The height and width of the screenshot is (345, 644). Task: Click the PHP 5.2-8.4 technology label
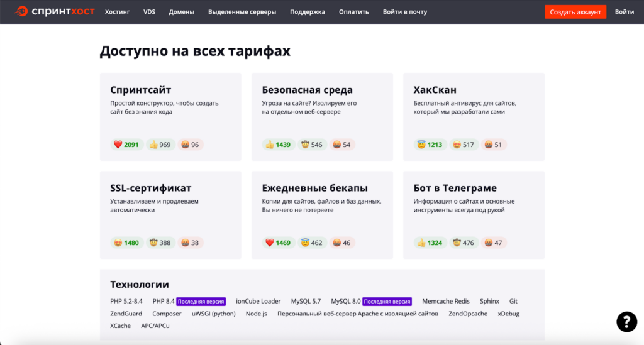126,301
